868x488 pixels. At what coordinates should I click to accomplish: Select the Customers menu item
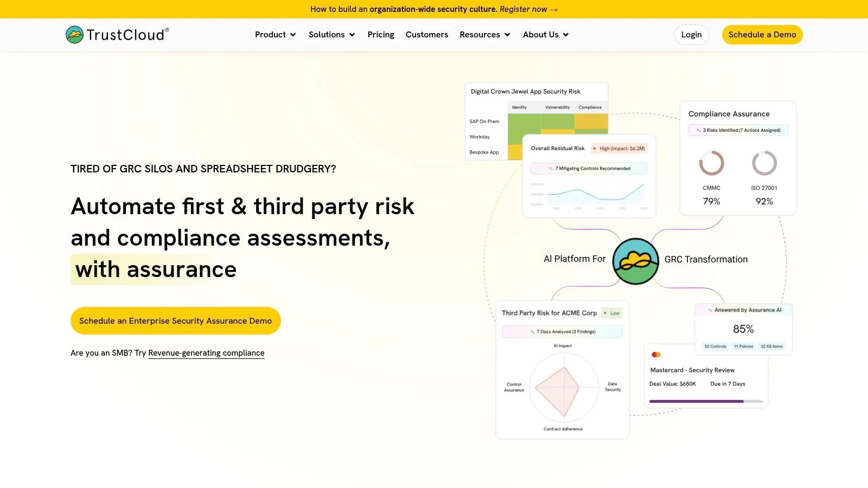pyautogui.click(x=426, y=34)
